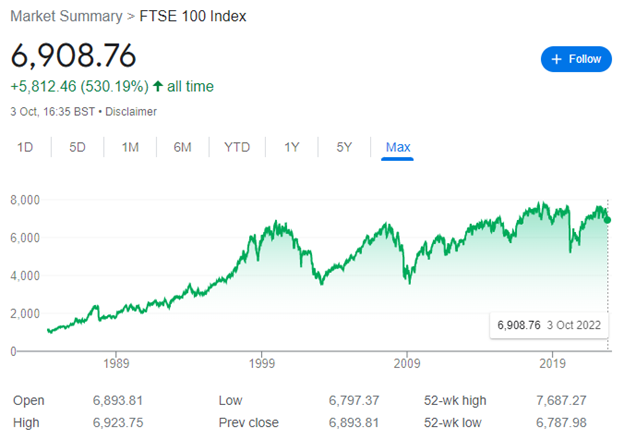Select the 1D time range tab
This screenshot has width=624, height=440.
25,148
